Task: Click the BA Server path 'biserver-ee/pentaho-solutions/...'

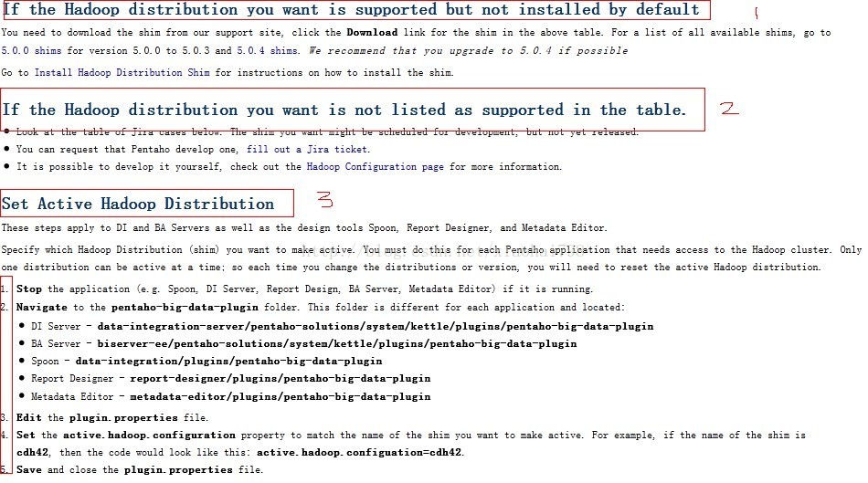Action: (336, 343)
